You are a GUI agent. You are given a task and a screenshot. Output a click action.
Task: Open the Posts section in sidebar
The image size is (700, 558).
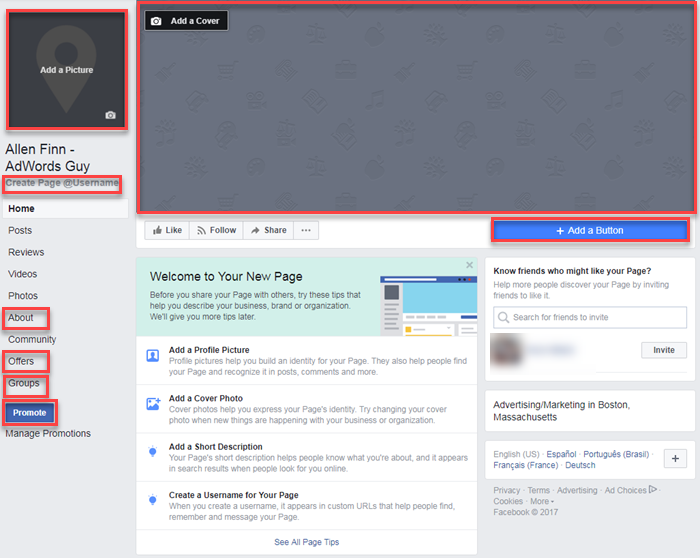coord(20,230)
